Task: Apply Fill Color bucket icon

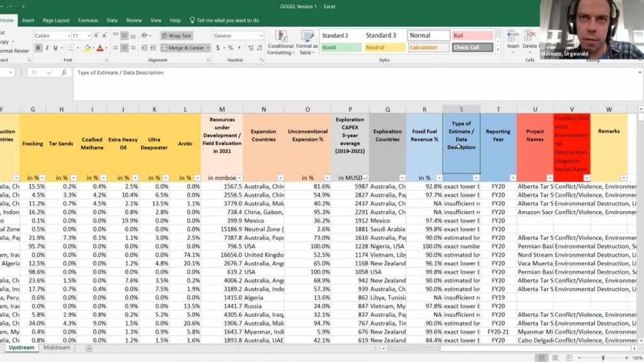Action: click(87, 48)
